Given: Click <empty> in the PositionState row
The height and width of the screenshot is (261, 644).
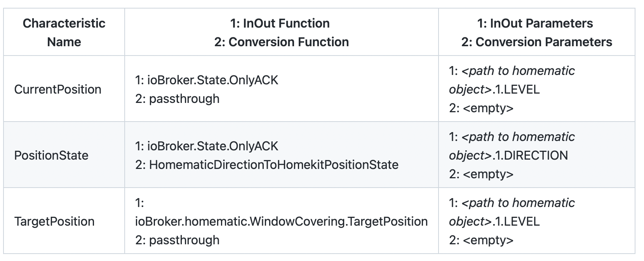Looking at the screenshot, I should point(488,174).
